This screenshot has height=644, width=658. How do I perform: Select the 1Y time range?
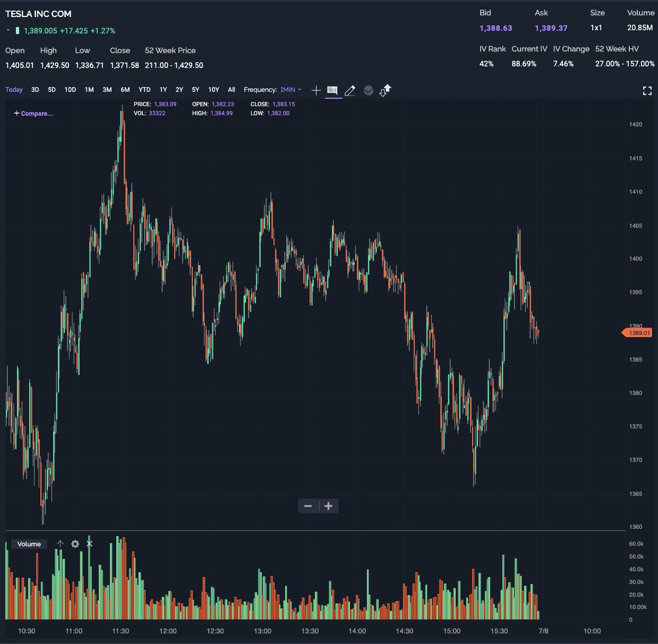(x=163, y=89)
